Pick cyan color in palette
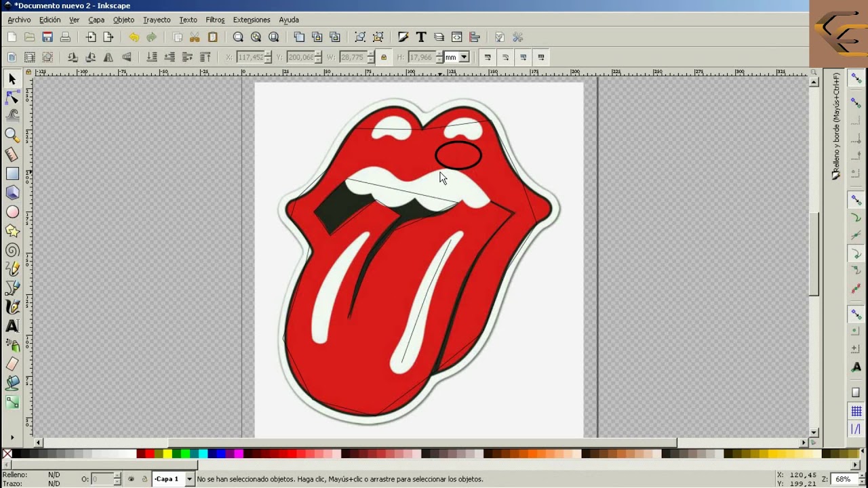This screenshot has height=488, width=868. 203,453
